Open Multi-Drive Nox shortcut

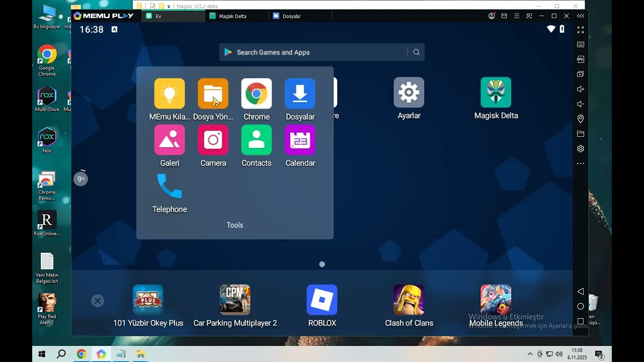(x=47, y=99)
